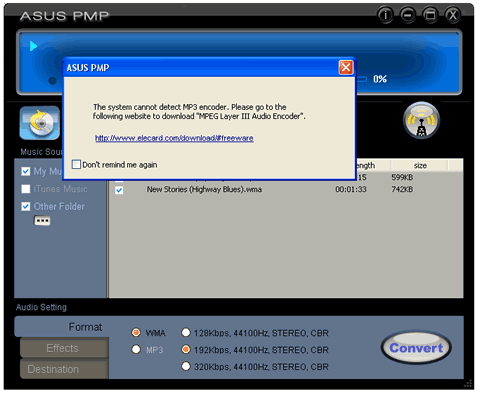Toggle the My Music source checkbox

pyautogui.click(x=26, y=171)
